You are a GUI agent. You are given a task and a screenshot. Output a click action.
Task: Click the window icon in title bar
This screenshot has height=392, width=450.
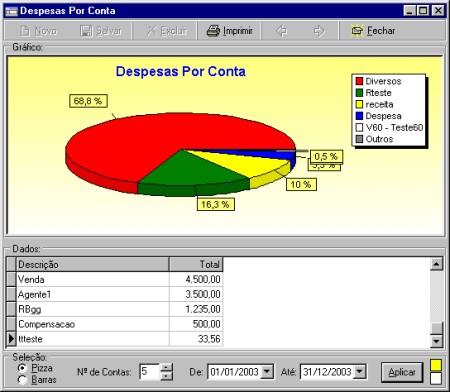click(11, 11)
